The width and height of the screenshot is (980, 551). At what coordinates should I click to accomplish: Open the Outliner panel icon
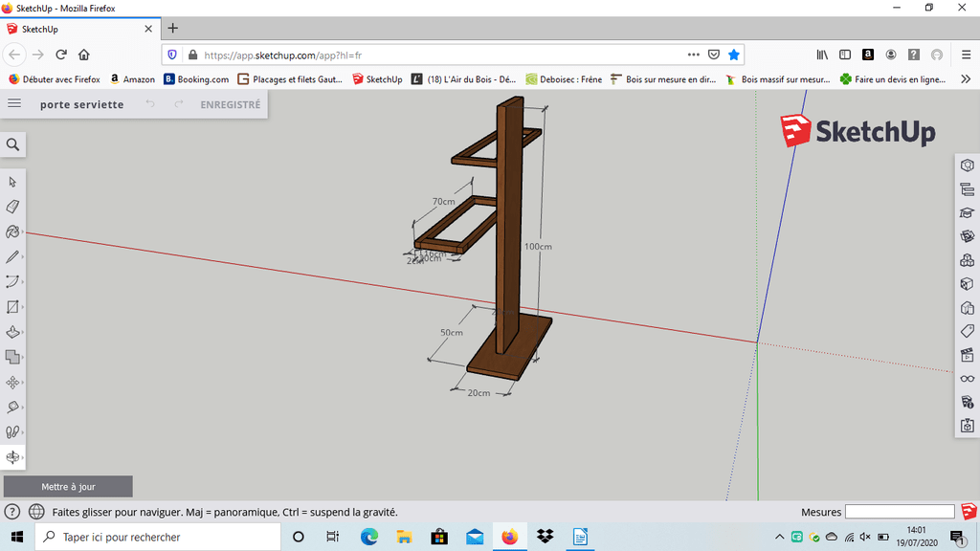(x=967, y=189)
